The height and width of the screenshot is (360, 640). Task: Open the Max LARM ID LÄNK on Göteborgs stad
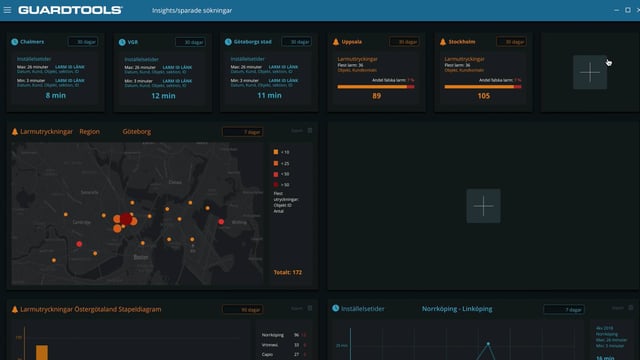click(283, 67)
